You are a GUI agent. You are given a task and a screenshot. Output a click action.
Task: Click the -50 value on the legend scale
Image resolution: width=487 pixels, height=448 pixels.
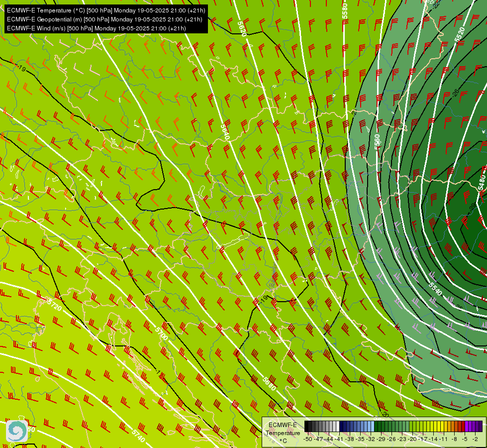tap(308, 440)
